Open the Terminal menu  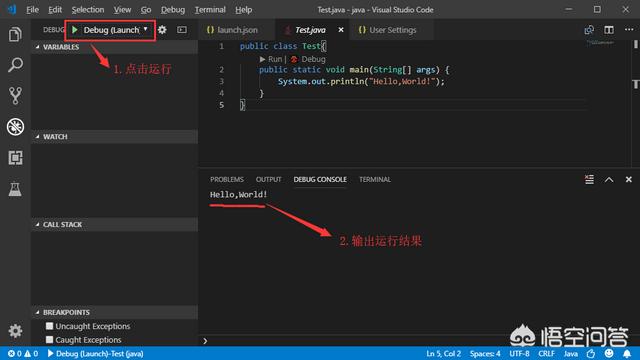[x=210, y=9]
